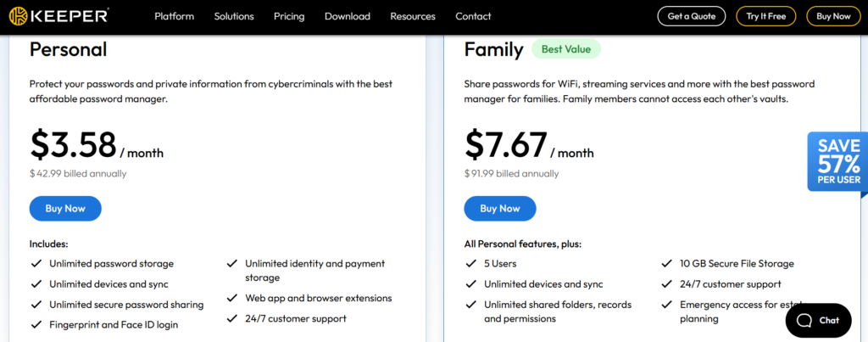
Task: Open the Download menu item
Action: point(348,16)
